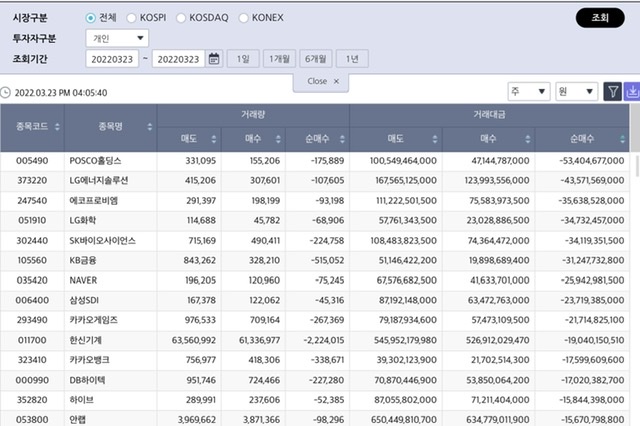Sort by 종목코드 column arrows
The height and width of the screenshot is (426, 640).
[x=57, y=127]
